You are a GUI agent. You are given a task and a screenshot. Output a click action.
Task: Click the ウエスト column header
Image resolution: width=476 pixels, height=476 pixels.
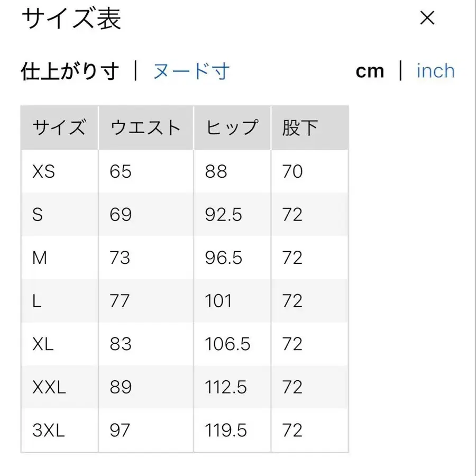pos(145,127)
